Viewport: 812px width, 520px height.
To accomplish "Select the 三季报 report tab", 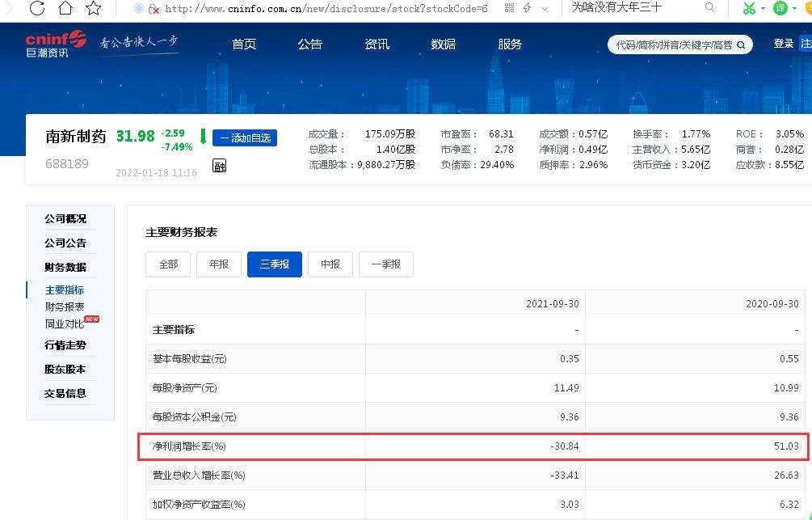I will click(275, 264).
